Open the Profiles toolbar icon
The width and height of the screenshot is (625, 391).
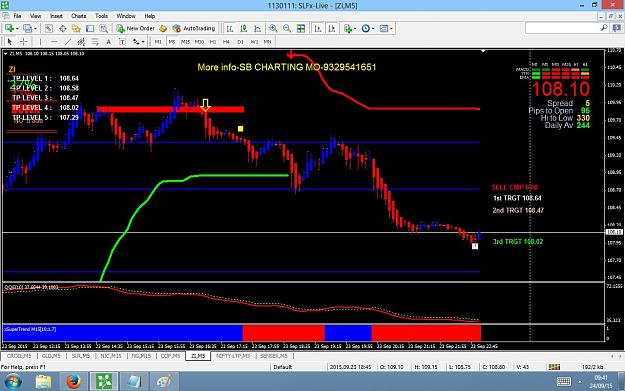click(27, 28)
